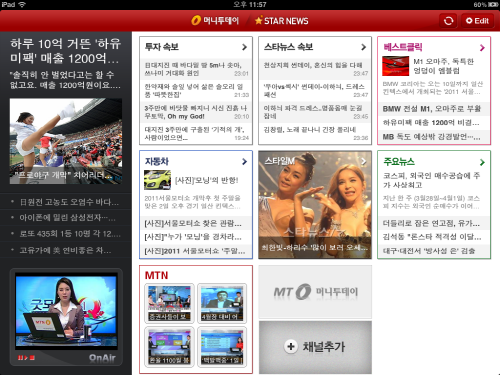Viewport: 500px width, 375px height.
Task: Open article BMW 전설 M1
Action: click(434, 109)
